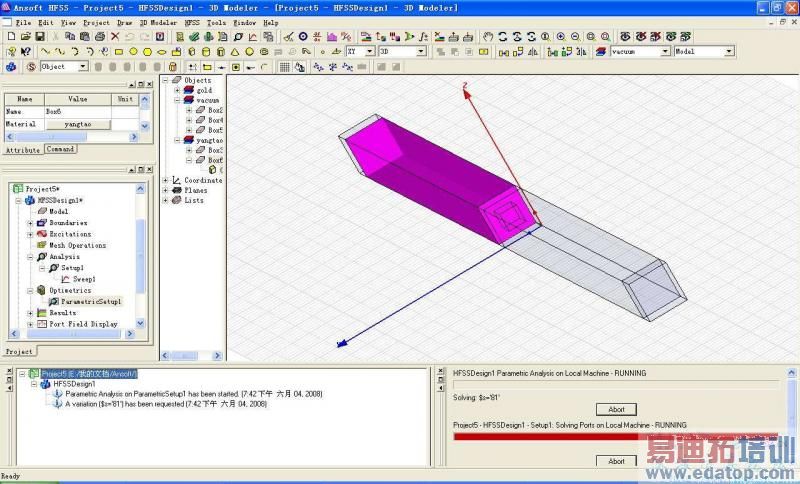Delete selection with the red X icon

coord(115,37)
